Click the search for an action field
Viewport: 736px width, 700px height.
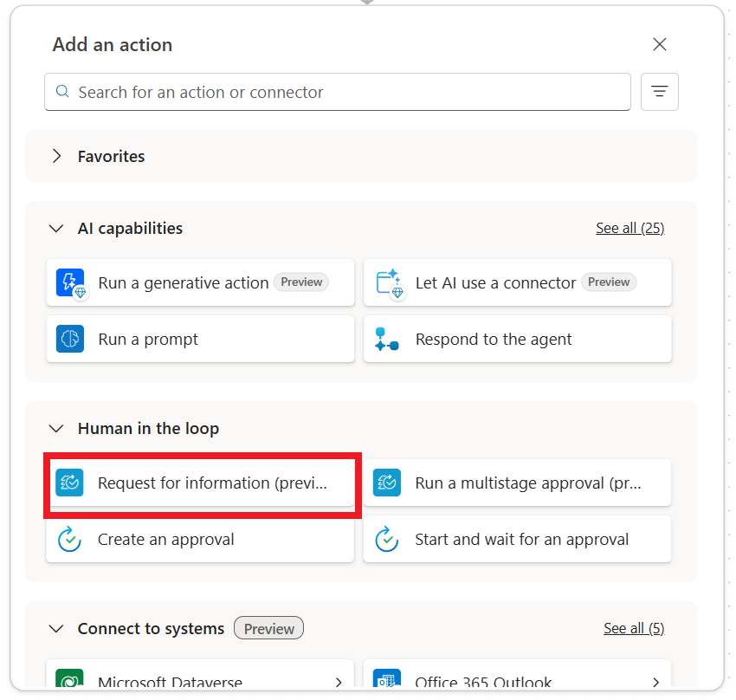338,92
